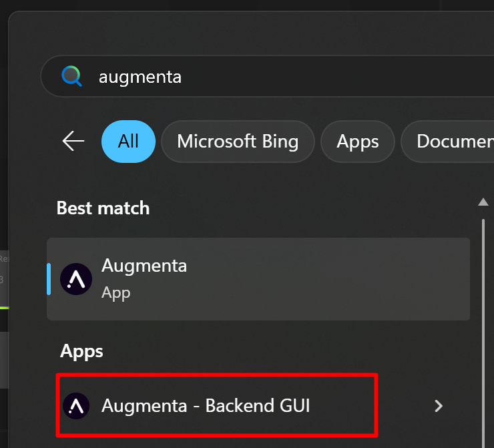Switch to the Apps filter tab
The width and height of the screenshot is (494, 448).
point(357,141)
